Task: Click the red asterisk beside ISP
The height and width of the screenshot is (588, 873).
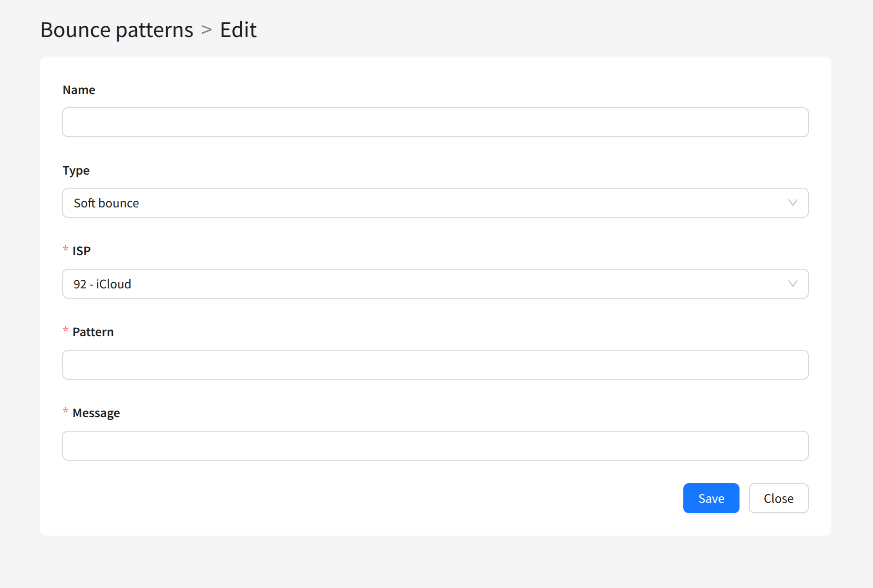Action: [66, 249]
